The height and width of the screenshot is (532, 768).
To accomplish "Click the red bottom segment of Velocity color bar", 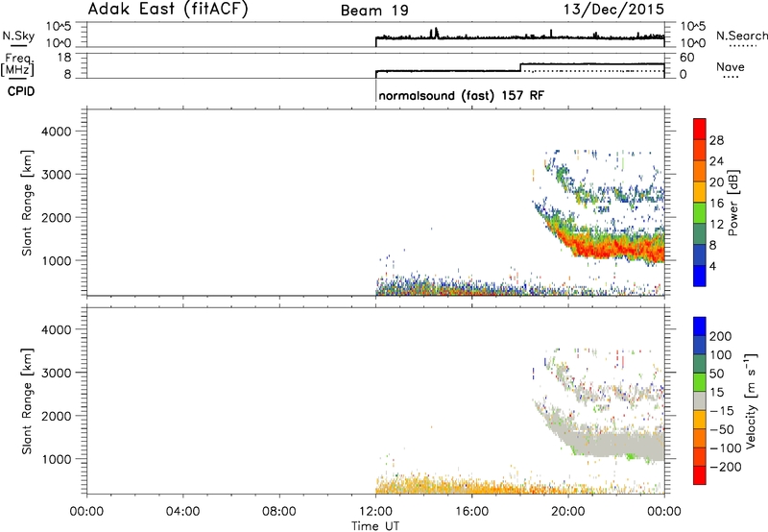I will 700,475.
